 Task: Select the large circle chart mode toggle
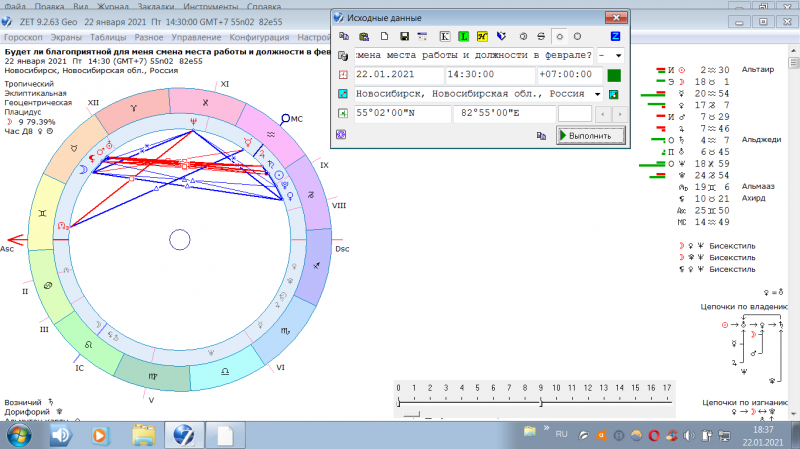[x=576, y=36]
